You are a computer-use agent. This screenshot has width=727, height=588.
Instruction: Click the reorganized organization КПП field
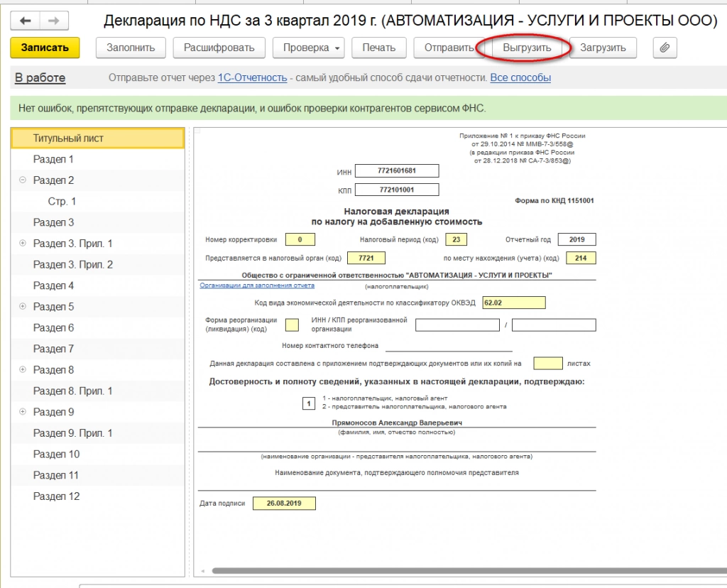coord(554,325)
